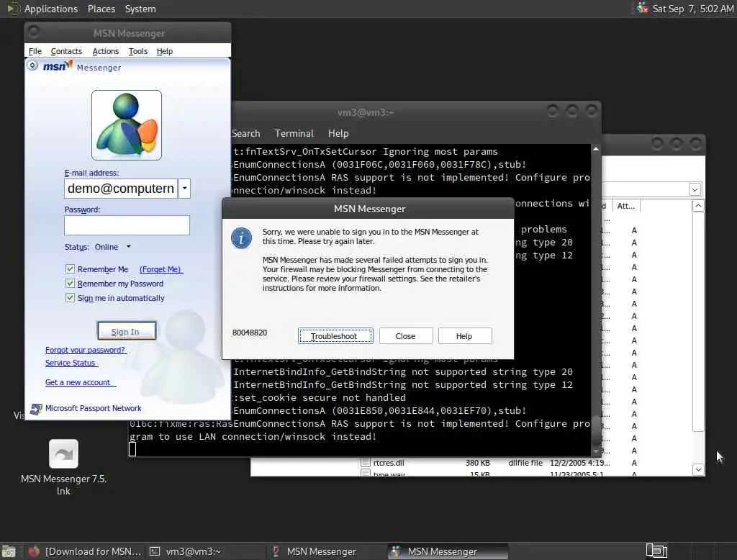Open the Messenger Help menu
737x560 pixels.
coord(165,51)
